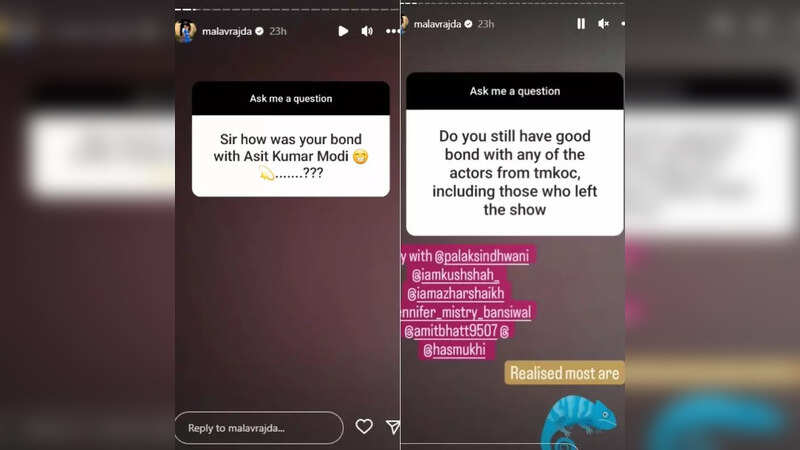Image resolution: width=800 pixels, height=450 pixels.
Task: Open malavrajda avatar in left story
Action: pos(185,31)
